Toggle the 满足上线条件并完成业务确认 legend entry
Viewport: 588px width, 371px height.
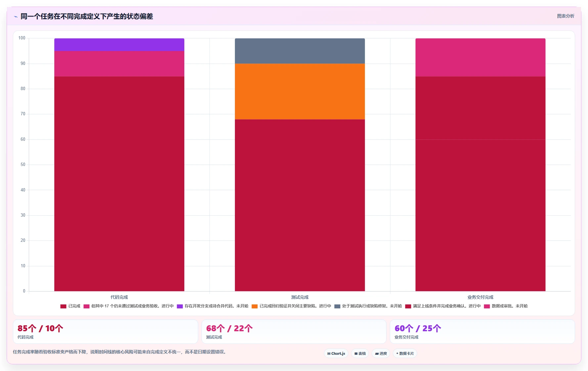click(443, 306)
